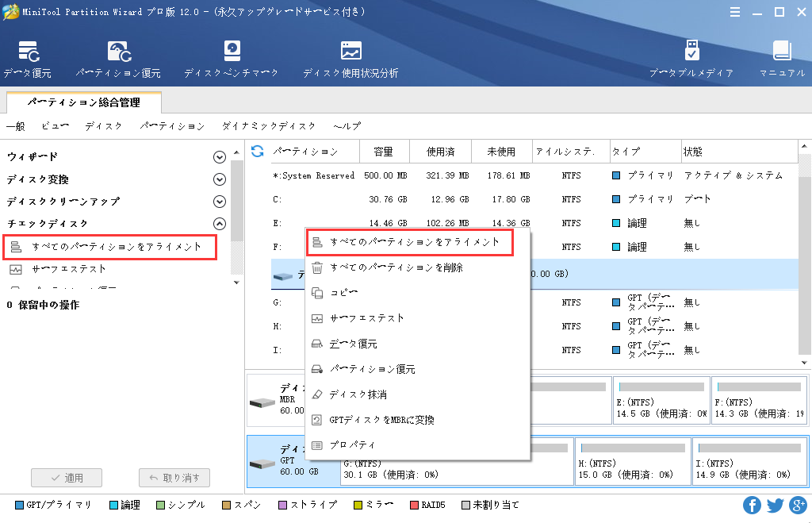Click the サーフェステスト icon in the sidebar
812x523 pixels.
pos(16,270)
